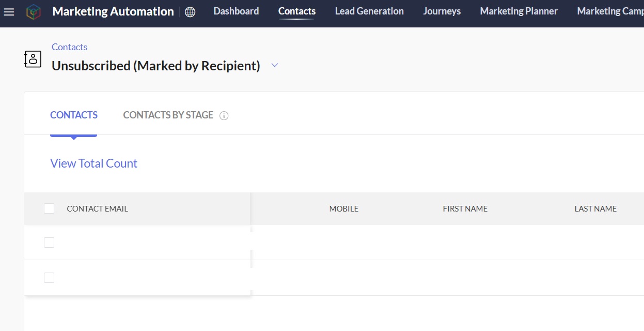Screen dimensions: 644x331
Task: Check the second contact row checkbox
Action: 49,278
